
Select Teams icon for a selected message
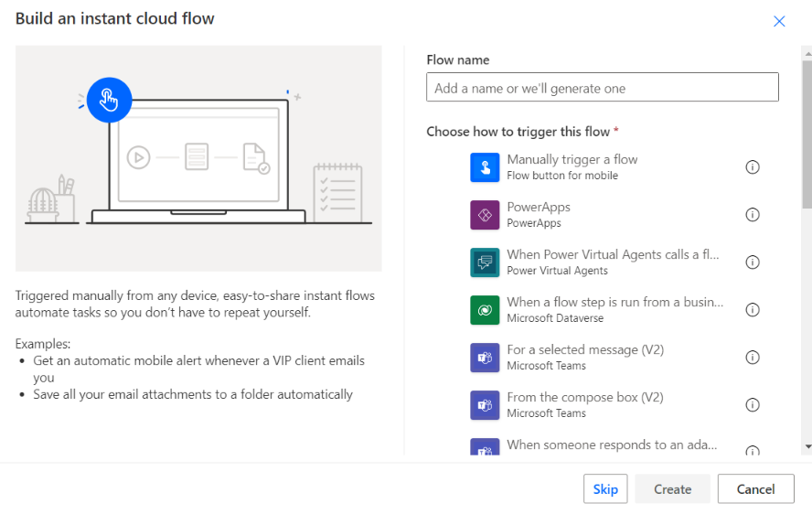click(485, 358)
